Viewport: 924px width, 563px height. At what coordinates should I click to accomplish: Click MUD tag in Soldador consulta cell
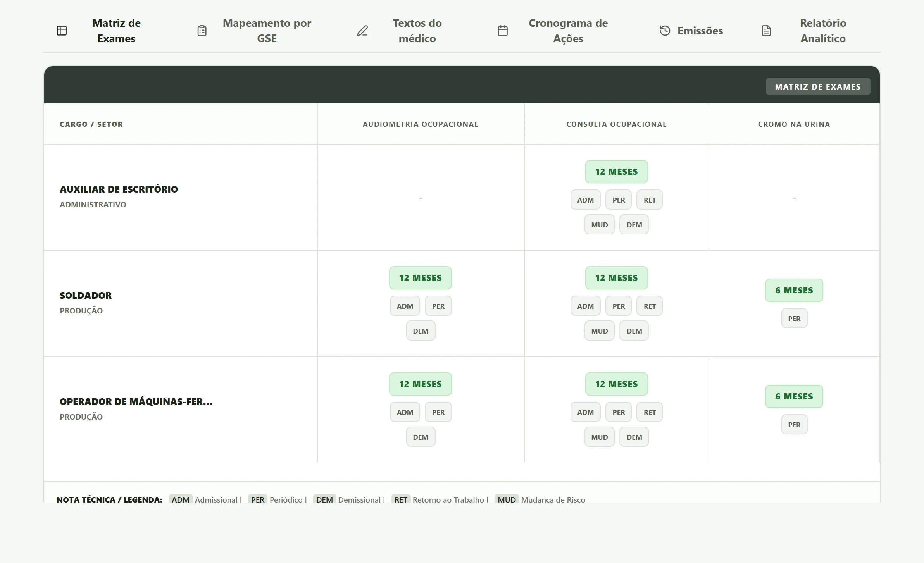(x=599, y=331)
